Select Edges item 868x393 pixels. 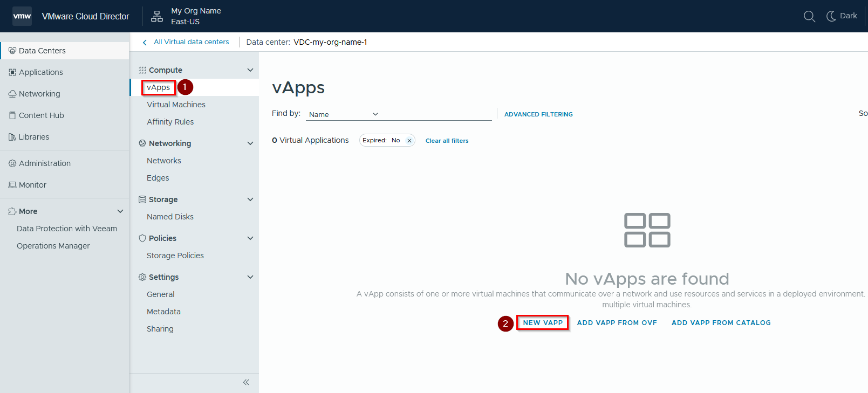[x=158, y=178]
